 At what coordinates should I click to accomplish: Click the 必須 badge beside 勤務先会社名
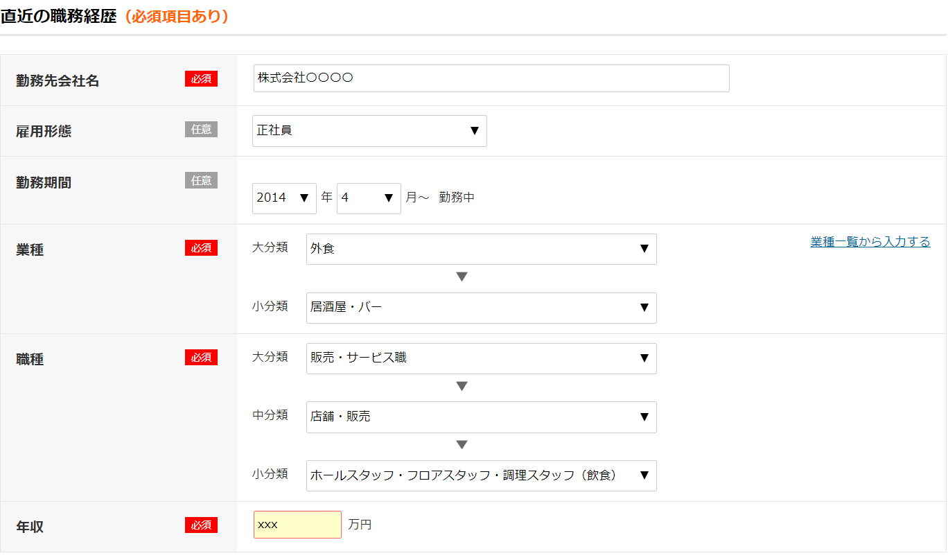pyautogui.click(x=201, y=79)
